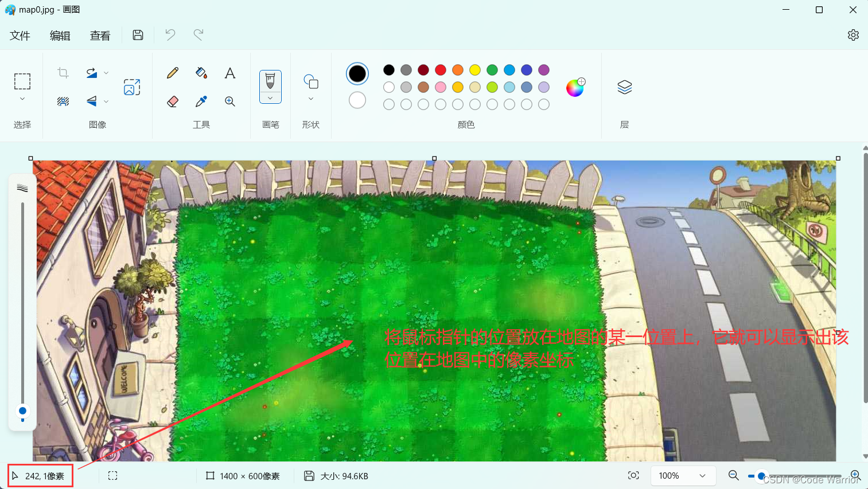Click the zoom slider handle

(761, 476)
